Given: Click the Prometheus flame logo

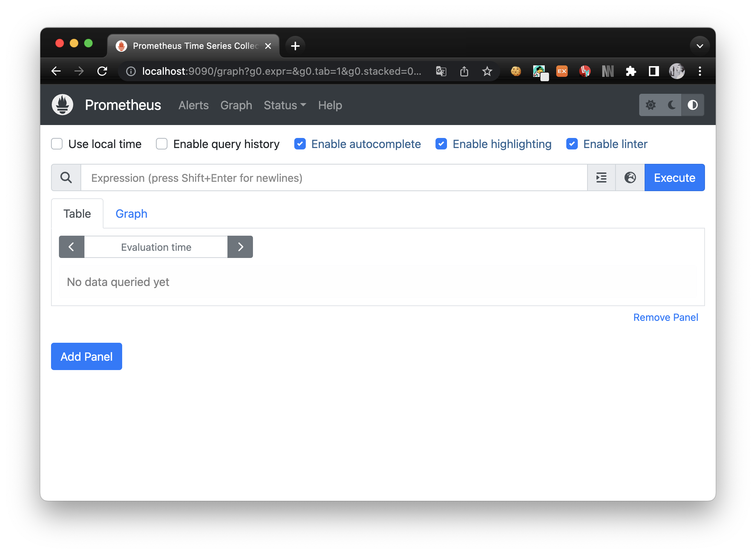Looking at the screenshot, I should coord(63,105).
